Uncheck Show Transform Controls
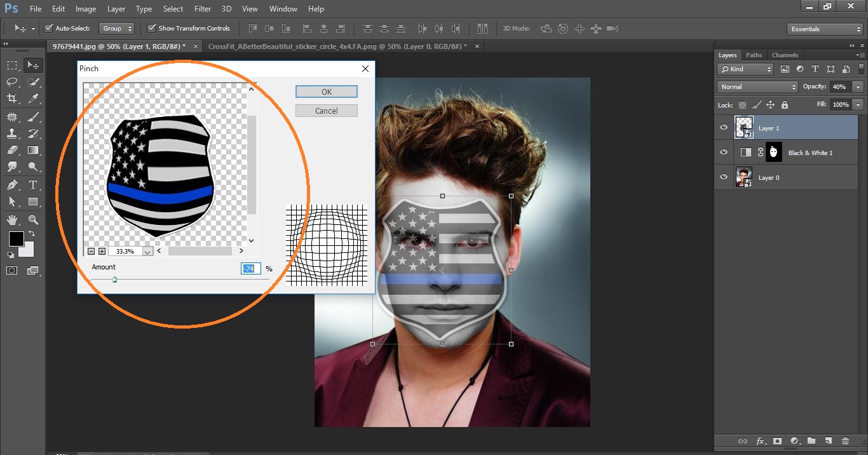The image size is (868, 455). pyautogui.click(x=151, y=28)
